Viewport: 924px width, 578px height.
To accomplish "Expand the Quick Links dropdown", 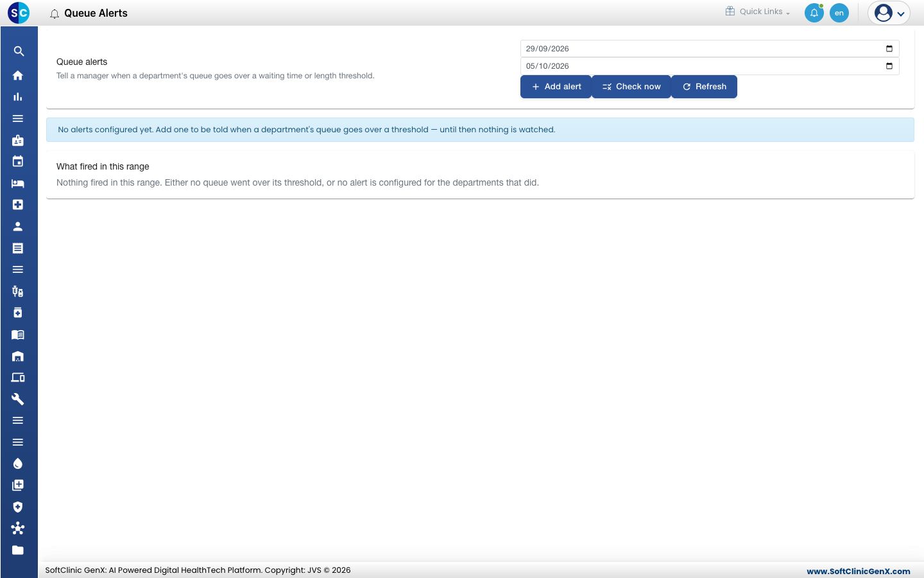I will (x=758, y=12).
